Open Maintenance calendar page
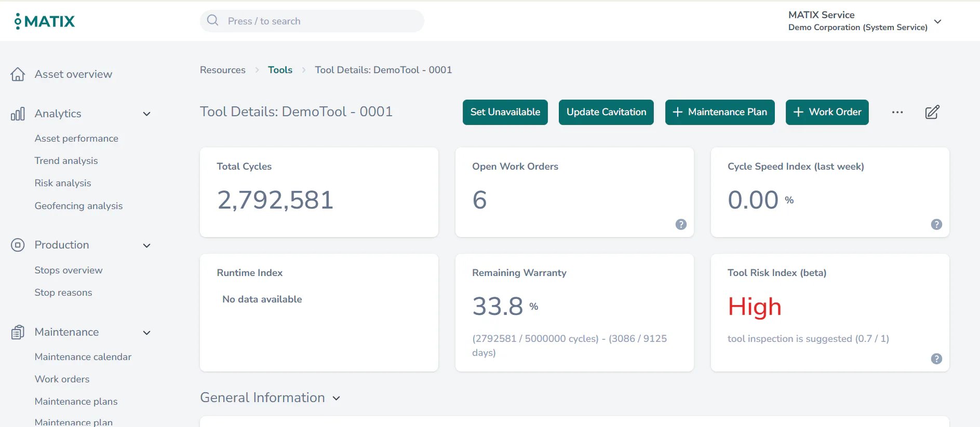This screenshot has height=427, width=980. click(83, 357)
